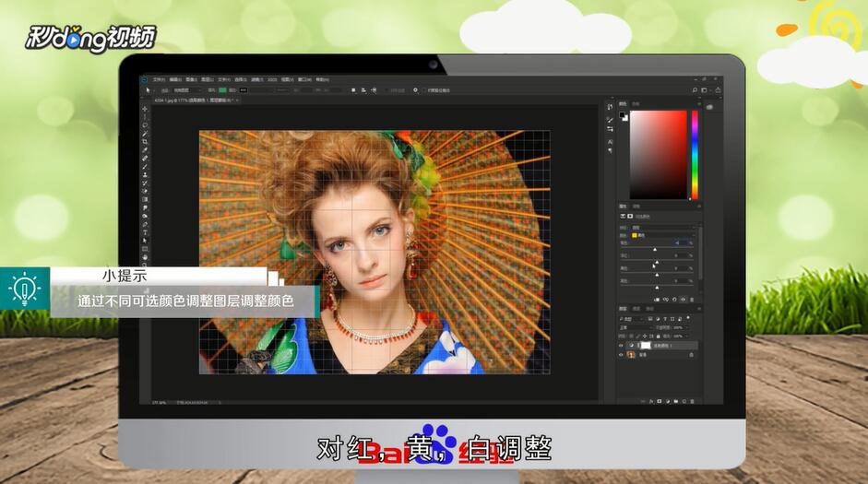This screenshot has height=484, width=868.
Task: Open the shape settings gear
Action: (x=415, y=90)
